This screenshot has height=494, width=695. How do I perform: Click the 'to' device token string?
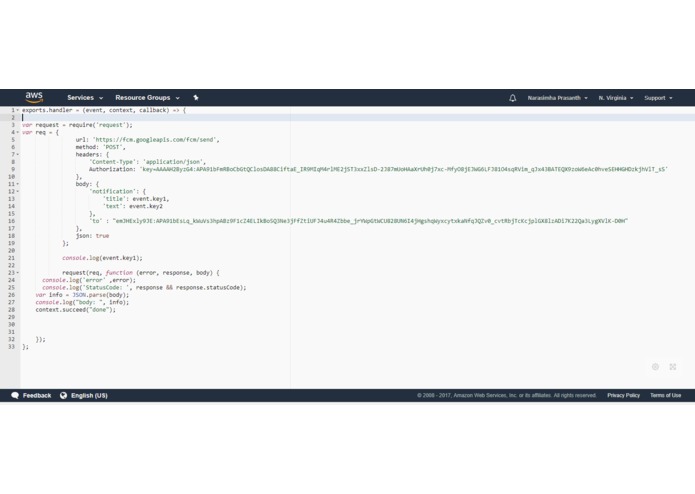tap(370, 221)
